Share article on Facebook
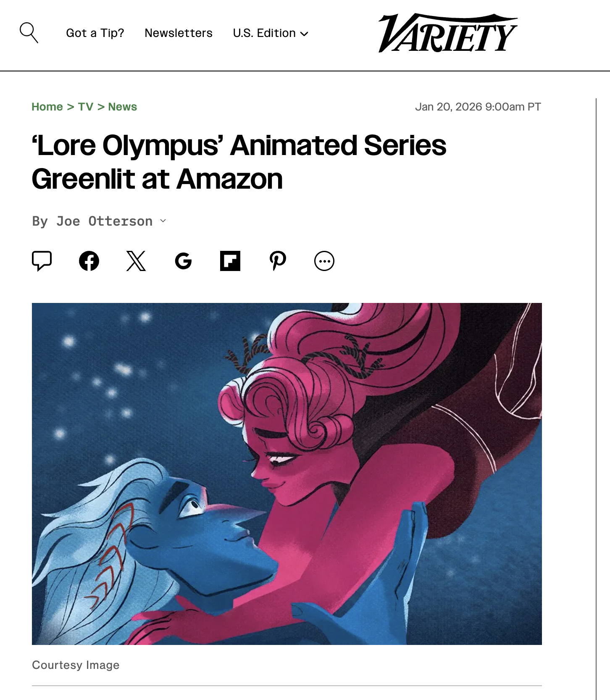Viewport: 610px width, 700px height. click(x=89, y=261)
